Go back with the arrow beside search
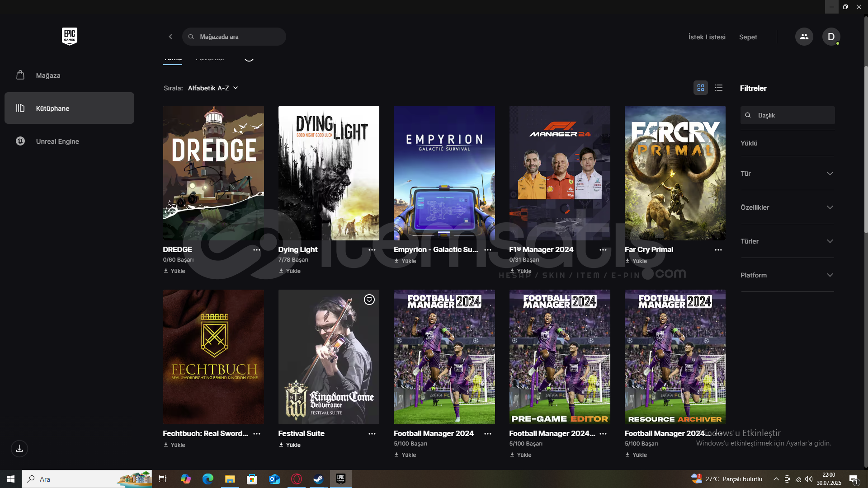The width and height of the screenshot is (868, 488). click(170, 37)
